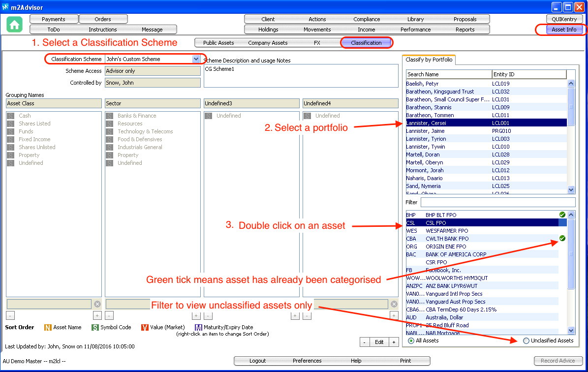
Task: Select the All Assets radio button
Action: coord(411,341)
